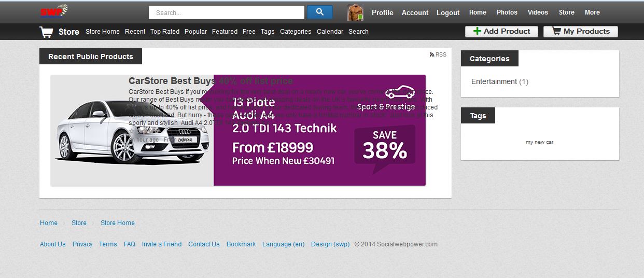
Task: Click into the Search text field
Action: pyautogui.click(x=226, y=12)
